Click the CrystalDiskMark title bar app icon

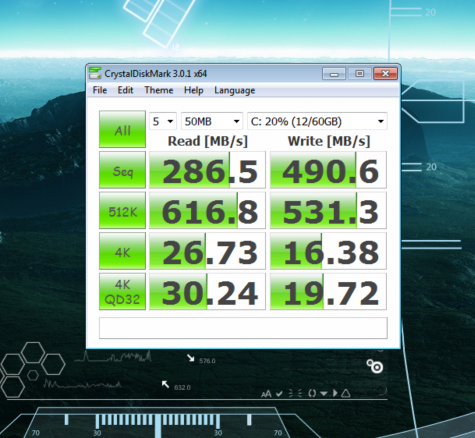point(95,73)
